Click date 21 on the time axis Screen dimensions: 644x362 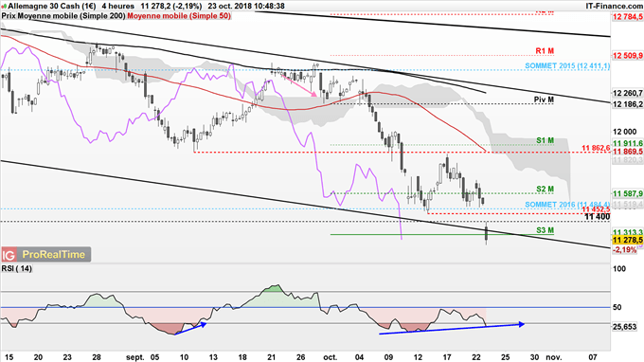(x=272, y=357)
